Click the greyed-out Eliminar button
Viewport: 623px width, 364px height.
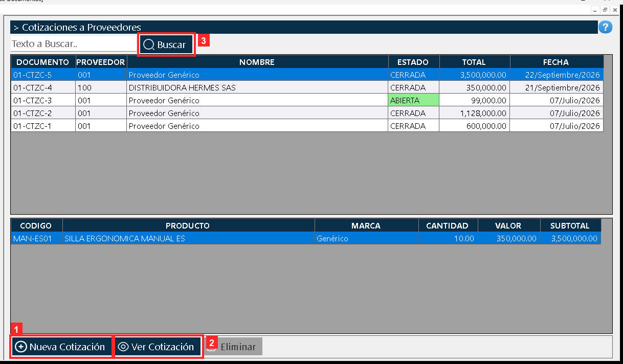pyautogui.click(x=233, y=347)
